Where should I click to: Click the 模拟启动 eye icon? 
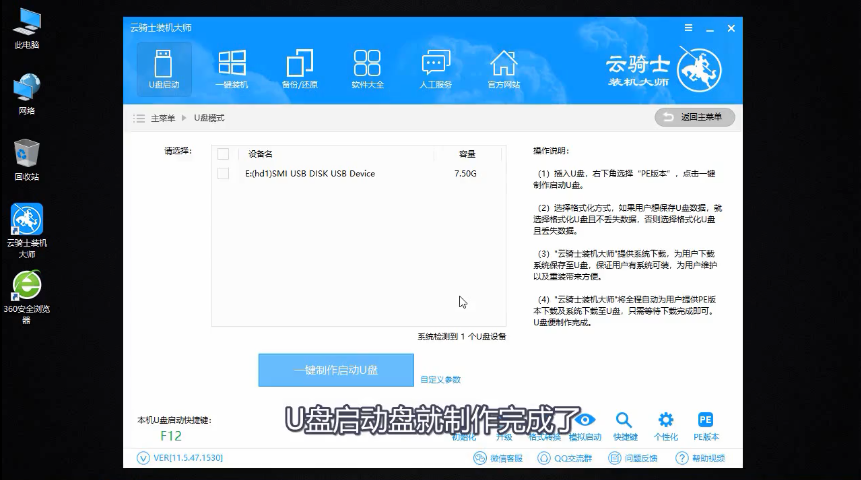tap(585, 420)
